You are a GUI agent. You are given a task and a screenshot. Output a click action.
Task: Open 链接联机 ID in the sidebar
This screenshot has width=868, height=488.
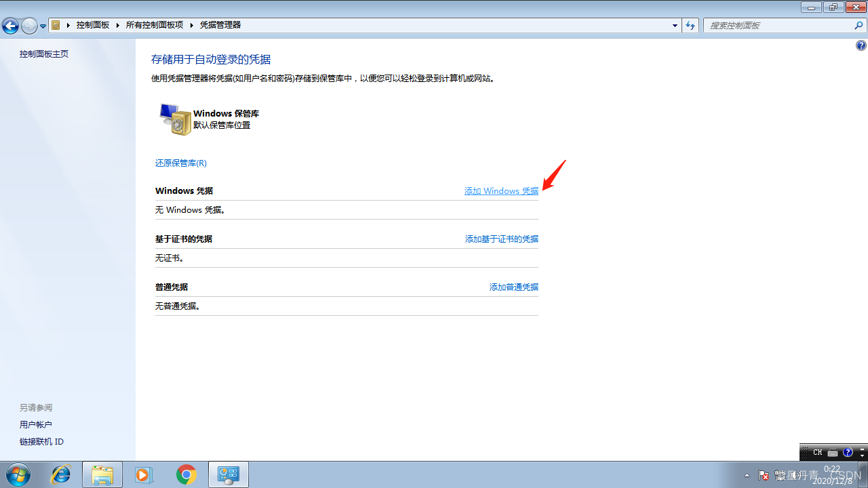pos(41,442)
